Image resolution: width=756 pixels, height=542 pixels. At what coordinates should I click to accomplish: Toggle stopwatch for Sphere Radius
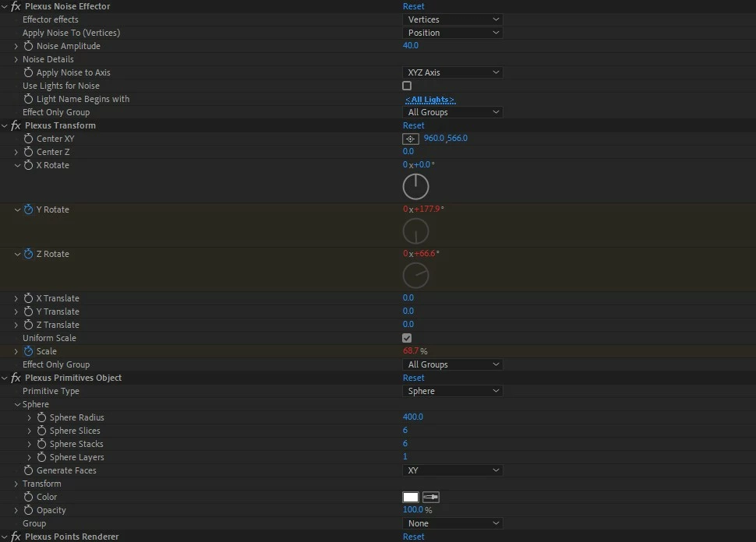coord(42,417)
